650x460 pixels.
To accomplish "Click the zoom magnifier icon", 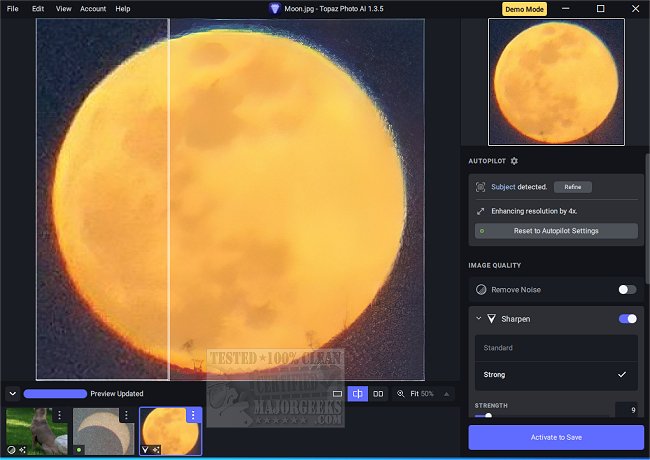I will (400, 394).
